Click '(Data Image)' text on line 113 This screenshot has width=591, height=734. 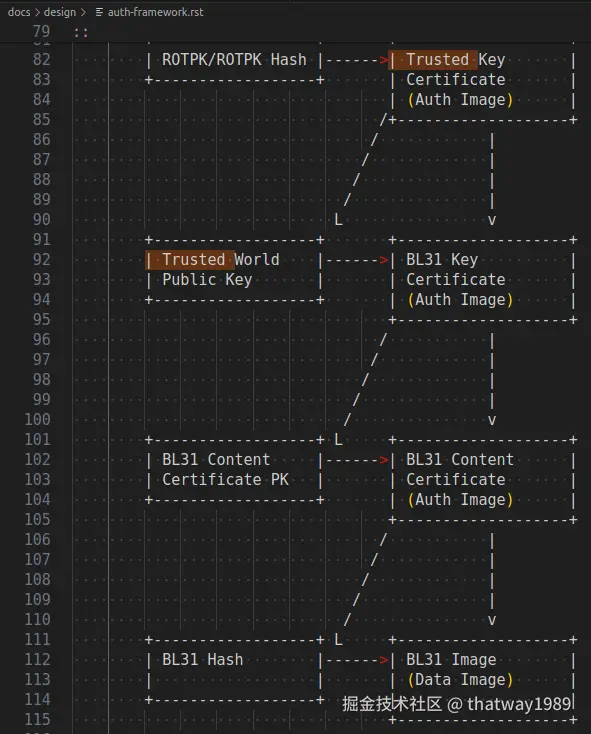460,680
